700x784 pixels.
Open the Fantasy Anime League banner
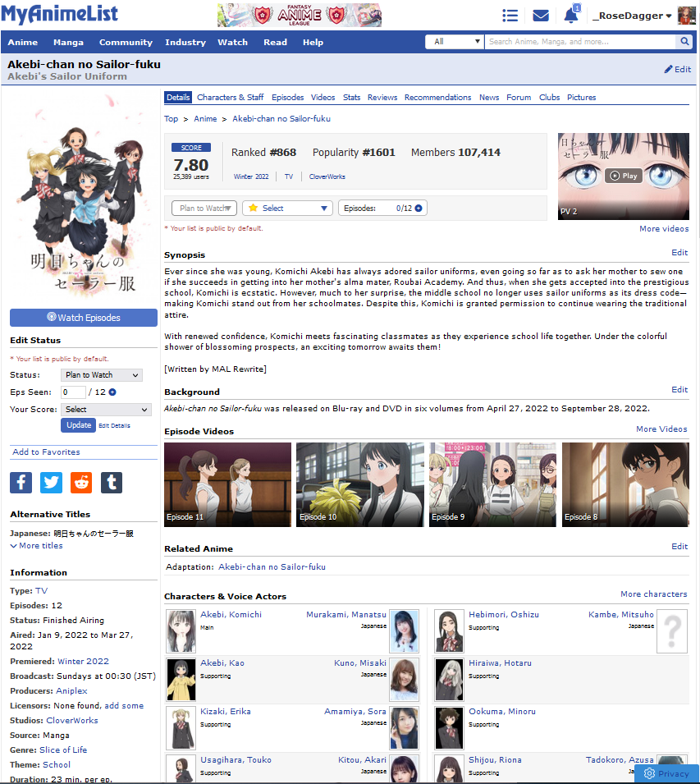(300, 15)
